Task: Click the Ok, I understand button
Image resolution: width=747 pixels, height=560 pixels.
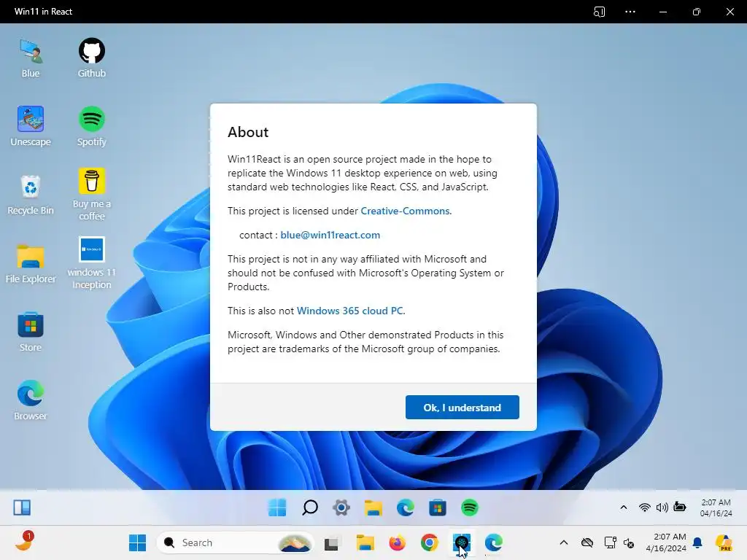Action: tap(462, 407)
